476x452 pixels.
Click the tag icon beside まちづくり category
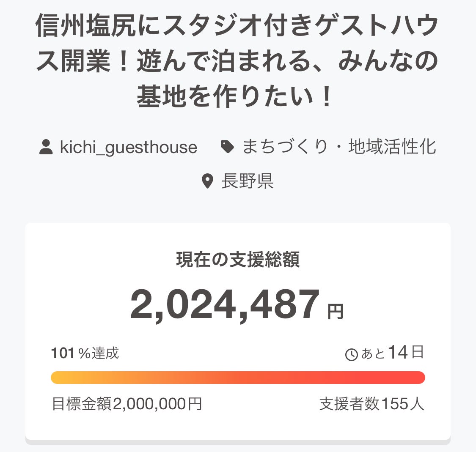[x=228, y=147]
